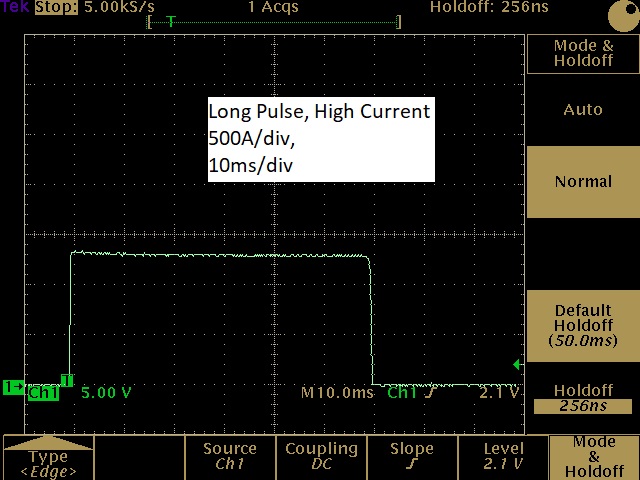Open the Coupling DC menu
640x480 pixels.
tap(321, 458)
